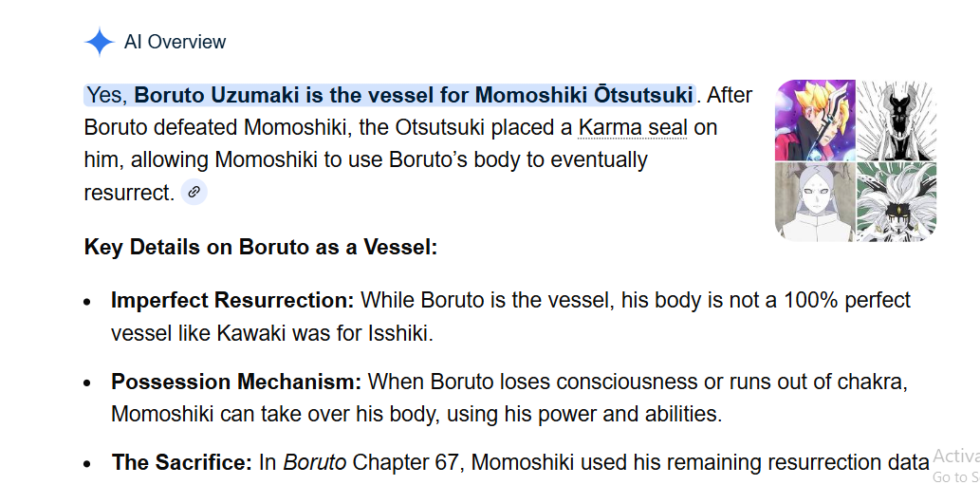Click the bullet point beside Imperfect Resurrection
The image size is (980, 485).
click(x=87, y=302)
